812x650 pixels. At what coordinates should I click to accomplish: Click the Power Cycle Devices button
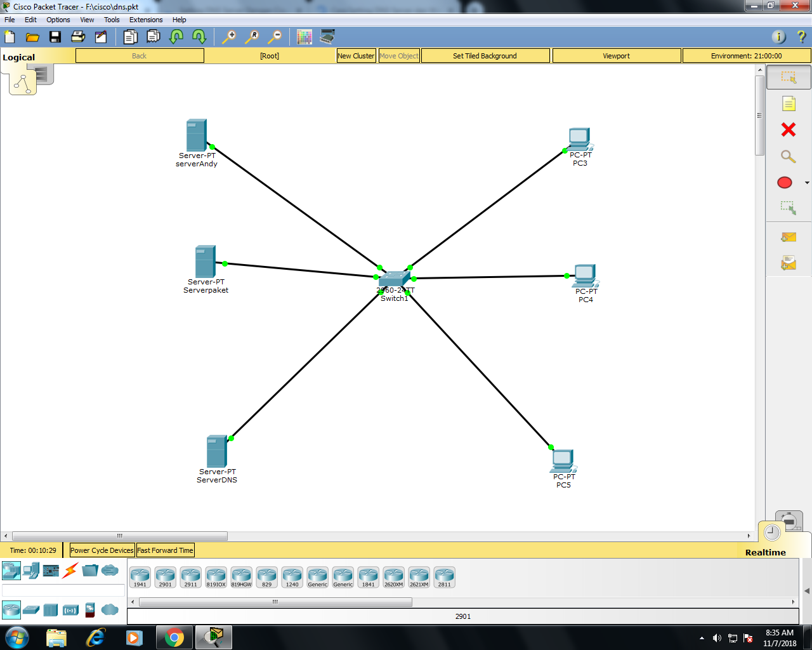pos(101,550)
